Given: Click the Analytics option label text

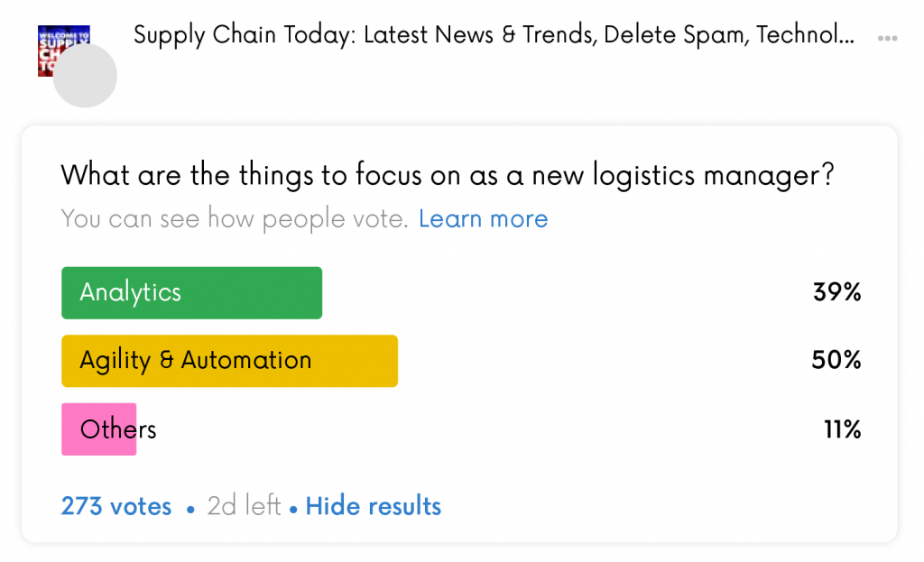Looking at the screenshot, I should tap(130, 293).
